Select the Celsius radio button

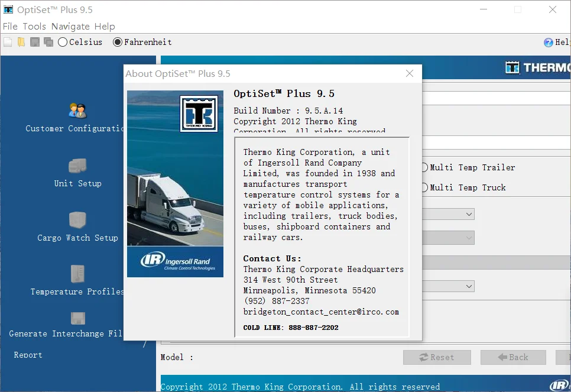pyautogui.click(x=63, y=42)
